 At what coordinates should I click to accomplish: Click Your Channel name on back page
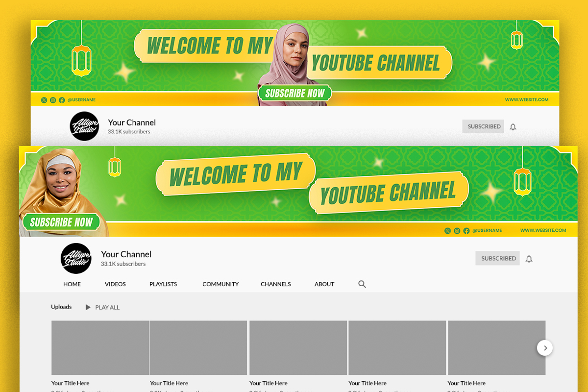[132, 122]
